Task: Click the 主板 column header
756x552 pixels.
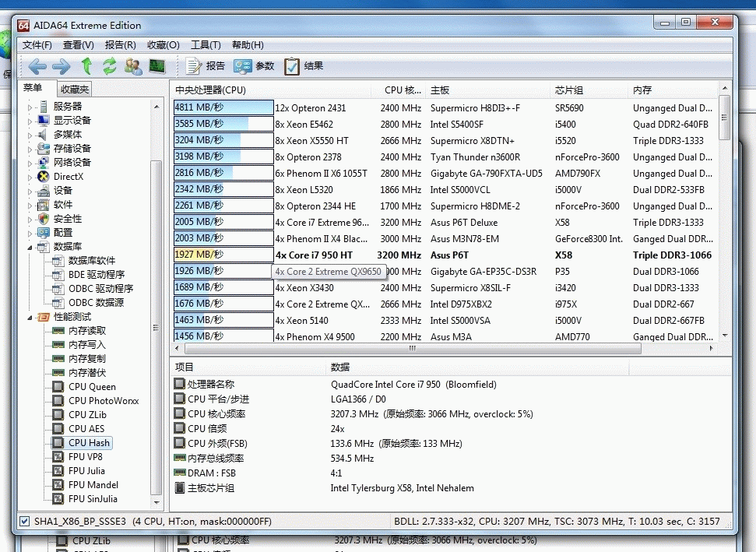Action: [x=440, y=90]
